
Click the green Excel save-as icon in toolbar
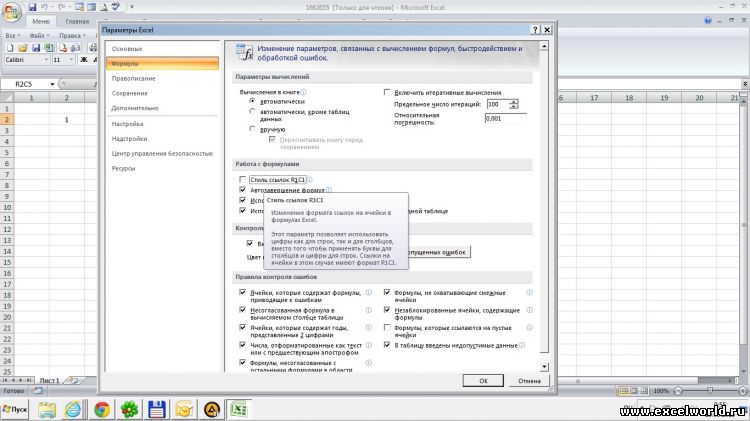[x=49, y=48]
